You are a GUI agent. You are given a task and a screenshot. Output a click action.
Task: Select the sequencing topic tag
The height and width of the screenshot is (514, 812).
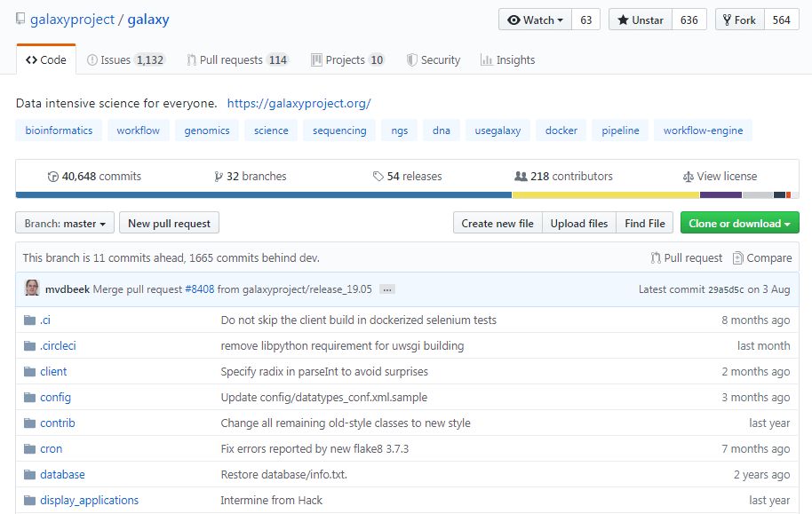point(339,130)
